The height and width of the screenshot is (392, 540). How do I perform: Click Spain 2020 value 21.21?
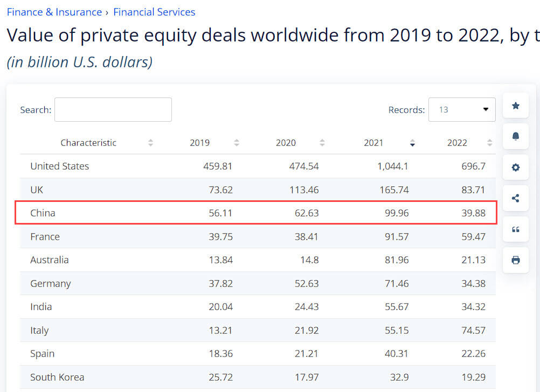pos(307,354)
